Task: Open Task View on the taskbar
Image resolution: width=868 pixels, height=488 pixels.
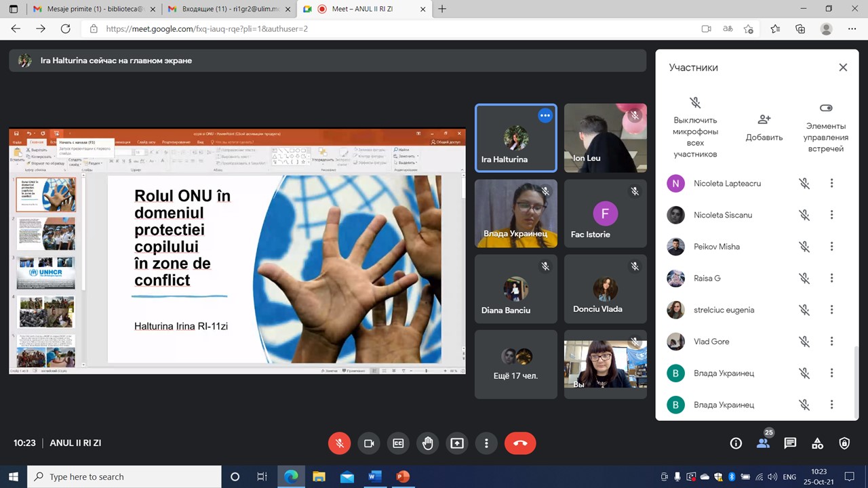Action: 262,476
